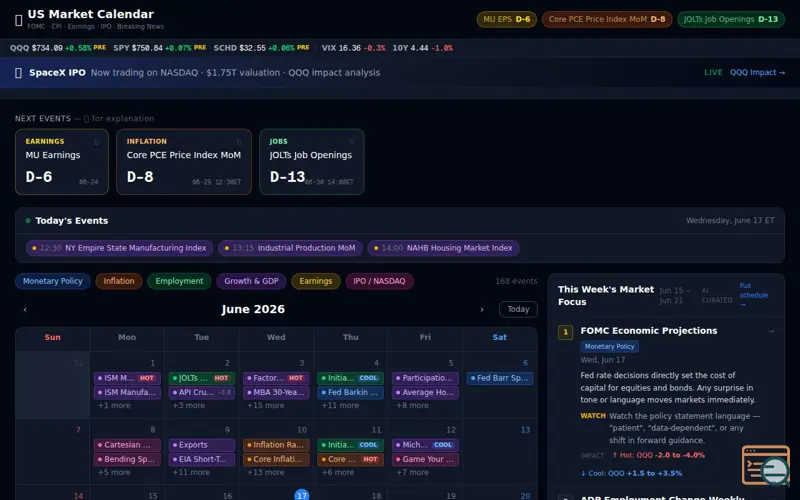Open the MU Earnings D-6 card
This screenshot has height=500, width=800.
coord(62,162)
